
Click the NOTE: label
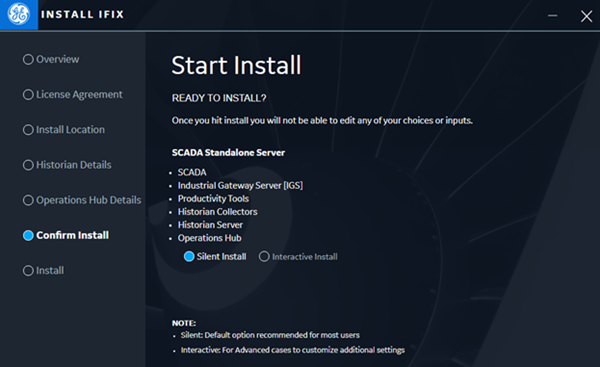click(184, 323)
